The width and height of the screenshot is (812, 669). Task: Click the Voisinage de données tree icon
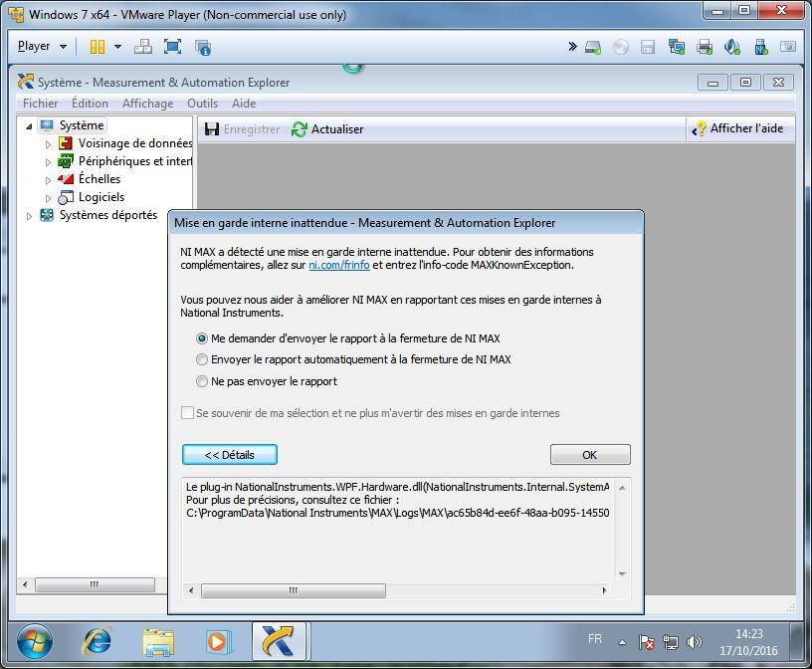tap(66, 143)
